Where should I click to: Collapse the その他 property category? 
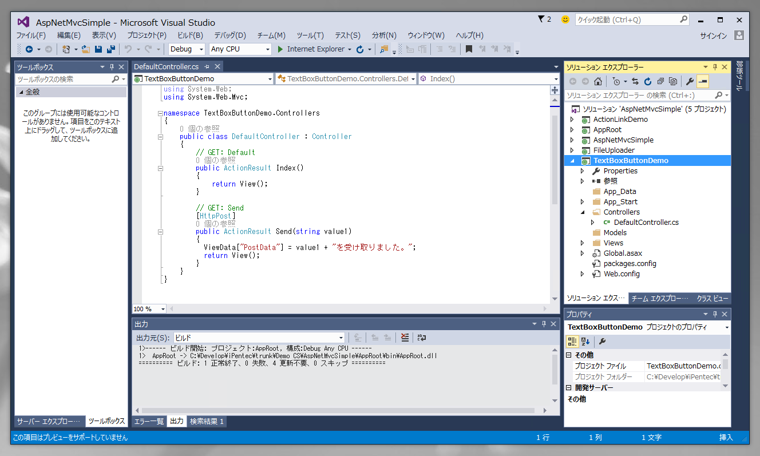(x=569, y=355)
